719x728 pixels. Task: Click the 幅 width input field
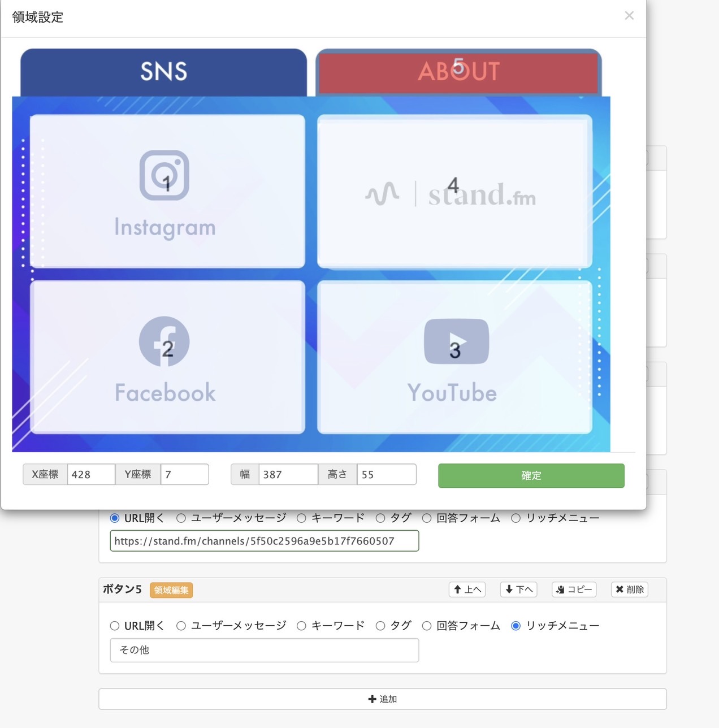pos(288,474)
